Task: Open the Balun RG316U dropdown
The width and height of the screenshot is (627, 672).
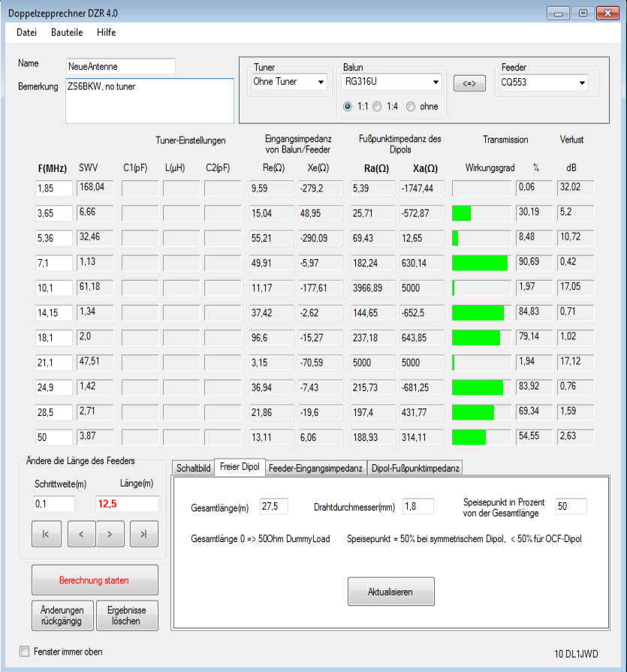Action: coord(392,82)
